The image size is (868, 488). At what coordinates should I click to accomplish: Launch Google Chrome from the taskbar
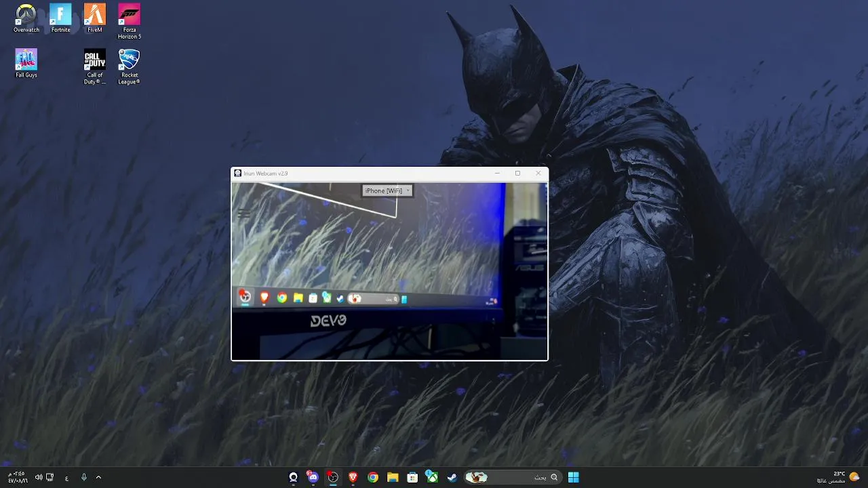point(373,477)
